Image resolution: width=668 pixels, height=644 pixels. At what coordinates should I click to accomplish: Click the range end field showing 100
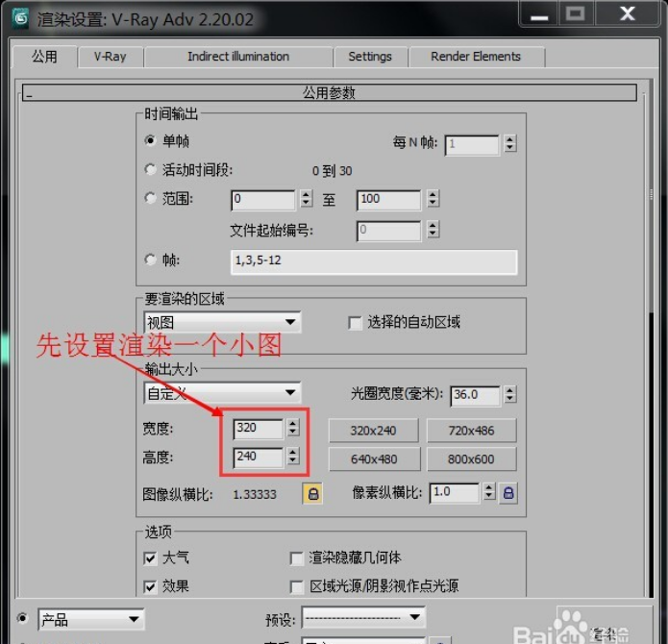pyautogui.click(x=388, y=200)
